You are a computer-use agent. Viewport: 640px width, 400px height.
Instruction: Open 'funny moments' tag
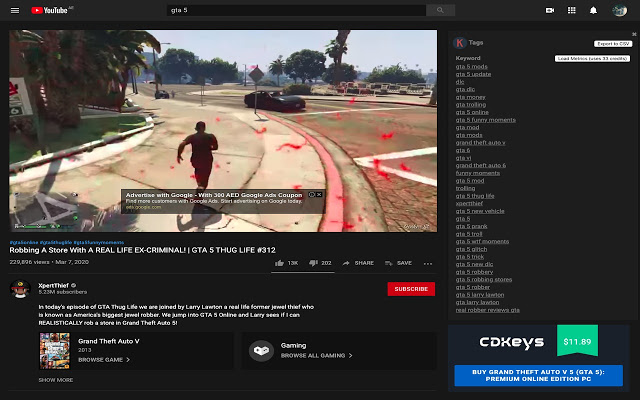tap(478, 173)
